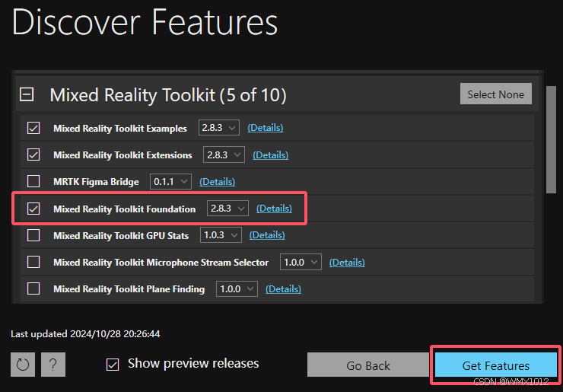563x392 pixels.
Task: Open help with the question mark button
Action: [53, 365]
